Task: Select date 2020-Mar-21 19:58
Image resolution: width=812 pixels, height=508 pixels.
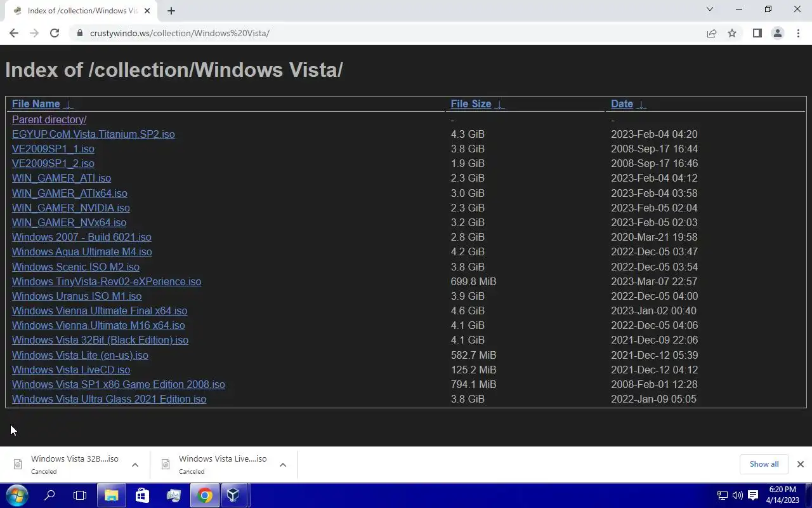Action: coord(654,237)
